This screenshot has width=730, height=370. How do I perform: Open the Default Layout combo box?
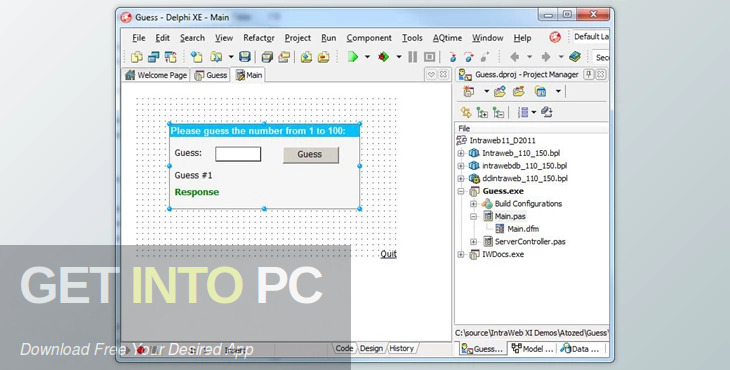[x=590, y=36]
